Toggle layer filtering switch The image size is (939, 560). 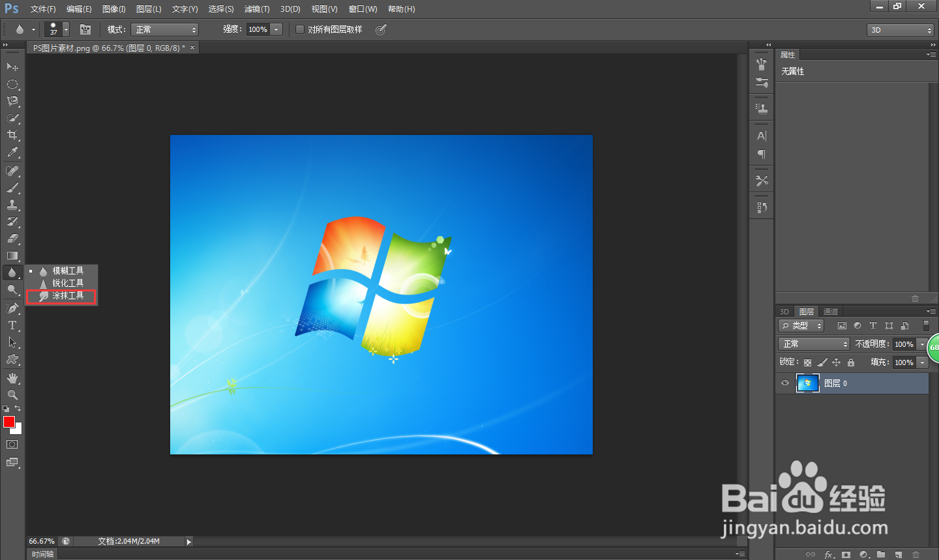926,325
